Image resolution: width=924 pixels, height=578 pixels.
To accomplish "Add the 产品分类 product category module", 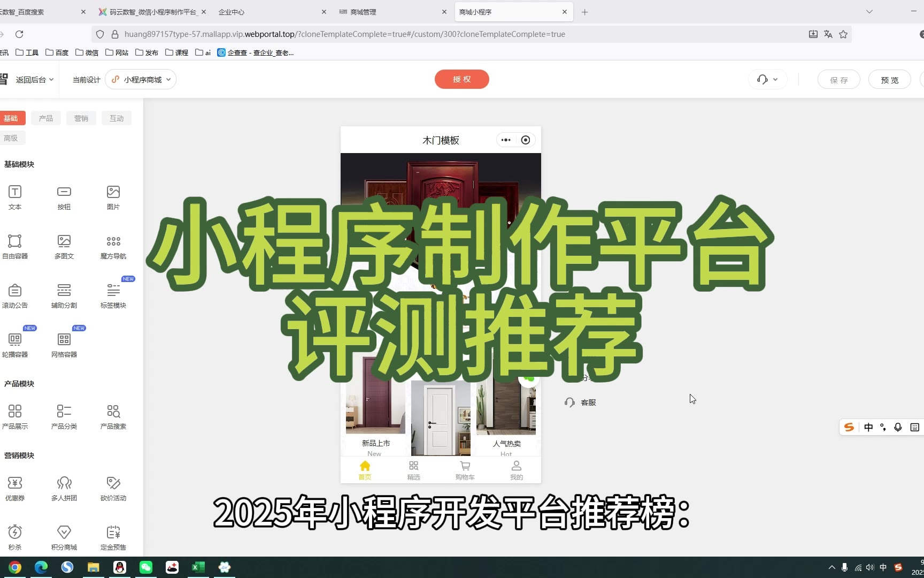I will 64,416.
